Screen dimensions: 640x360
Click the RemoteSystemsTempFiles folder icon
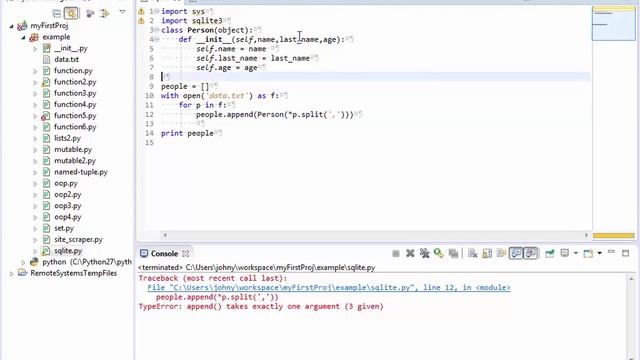tap(22, 273)
